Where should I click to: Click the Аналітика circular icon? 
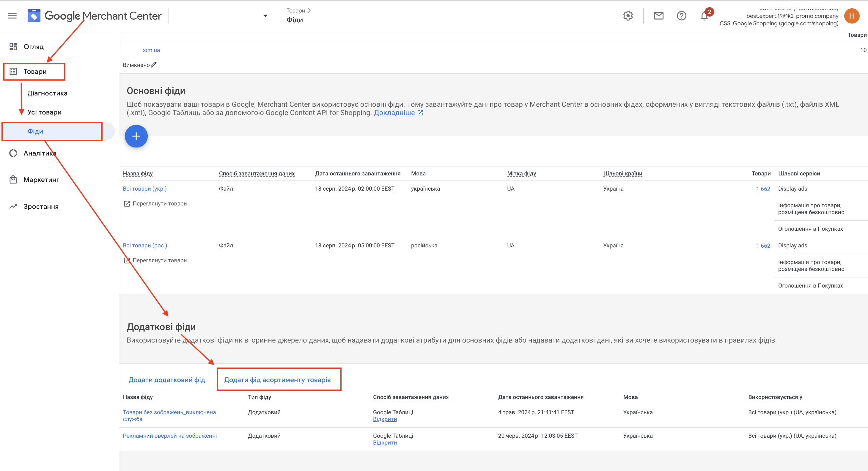(13, 153)
